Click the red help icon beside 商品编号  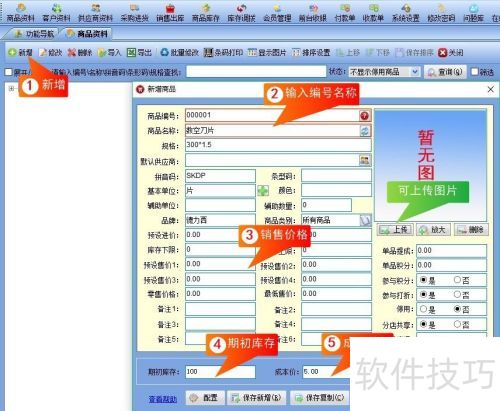coord(365,116)
